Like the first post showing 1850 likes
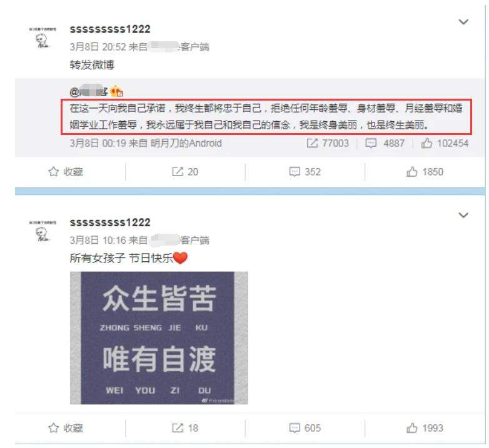This screenshot has width=489, height=448. coord(425,172)
